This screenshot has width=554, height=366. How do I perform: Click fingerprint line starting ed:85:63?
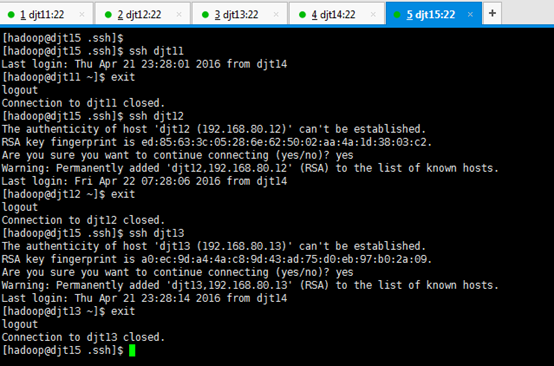click(x=217, y=142)
